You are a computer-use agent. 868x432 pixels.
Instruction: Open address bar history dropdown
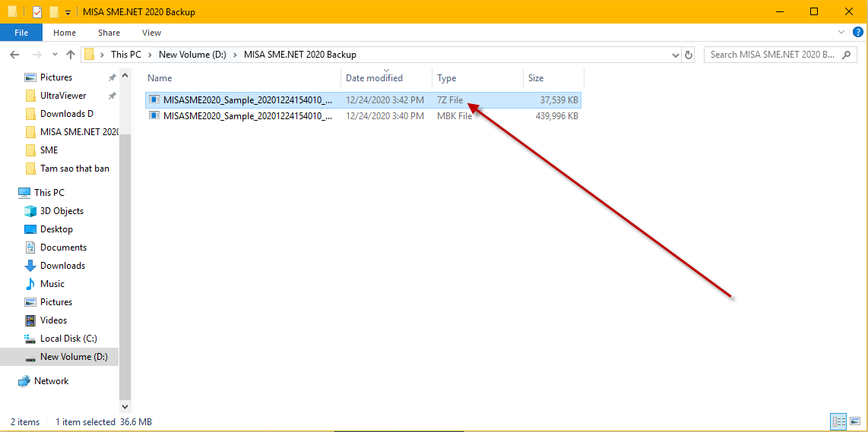[x=676, y=55]
